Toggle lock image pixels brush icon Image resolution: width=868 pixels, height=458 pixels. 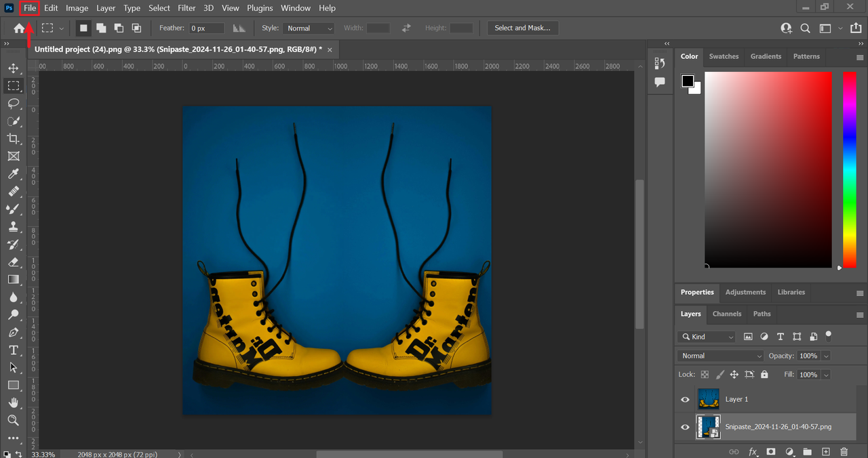(719, 374)
